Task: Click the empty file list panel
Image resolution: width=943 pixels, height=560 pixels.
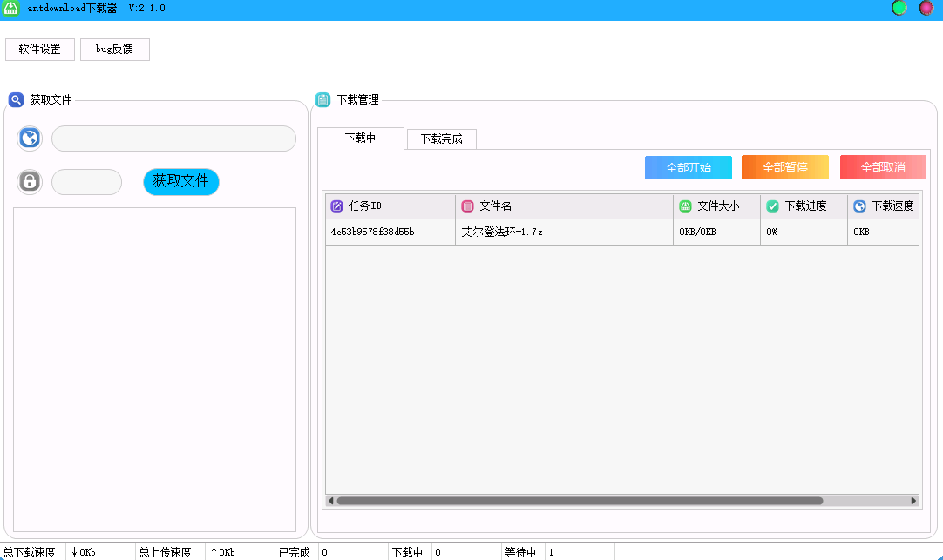Action: click(x=154, y=369)
